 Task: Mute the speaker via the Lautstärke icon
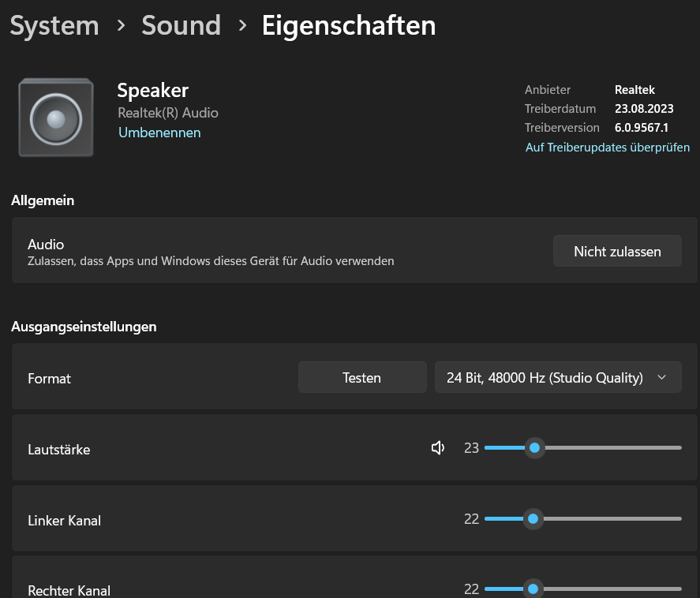pyautogui.click(x=438, y=448)
